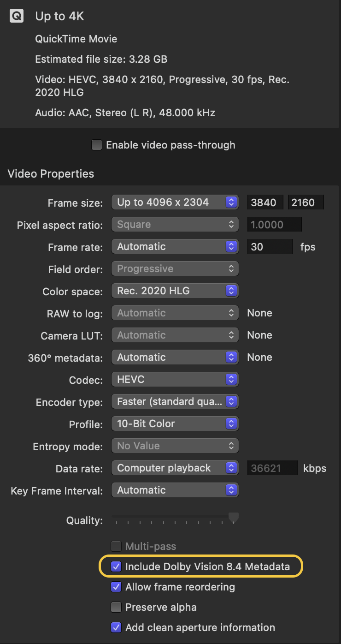
Task: Open the Codec dropdown showing HEVC
Action: (x=175, y=379)
